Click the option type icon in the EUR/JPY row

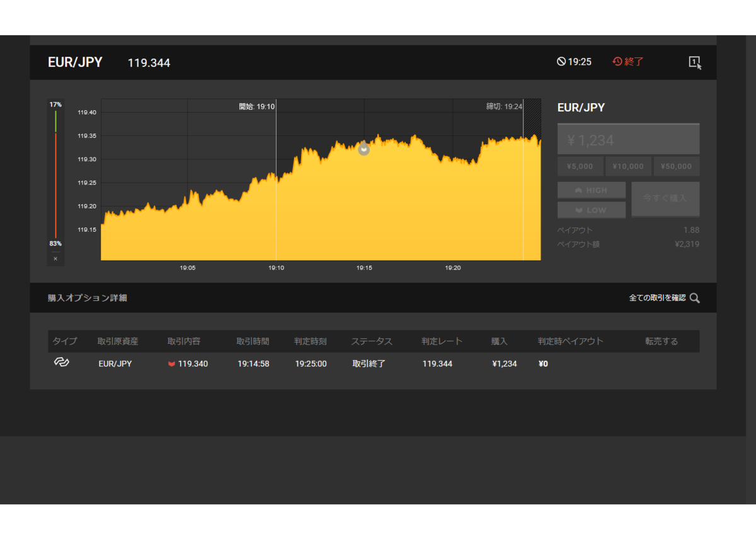[61, 363]
